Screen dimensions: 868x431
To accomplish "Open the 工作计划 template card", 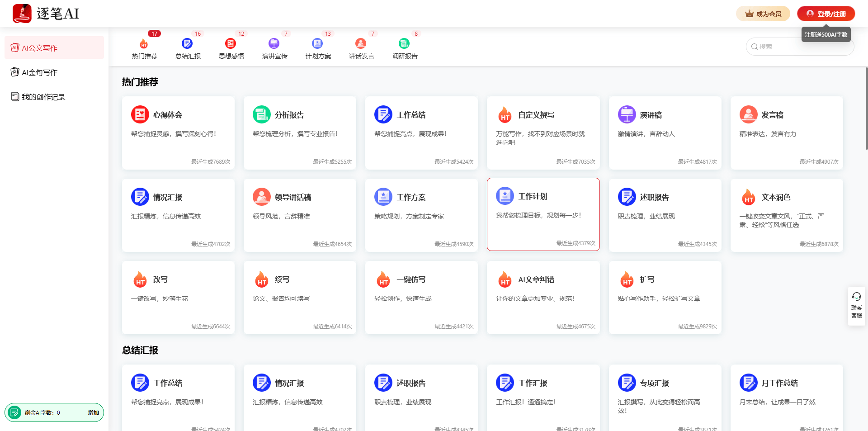I will coord(543,214).
